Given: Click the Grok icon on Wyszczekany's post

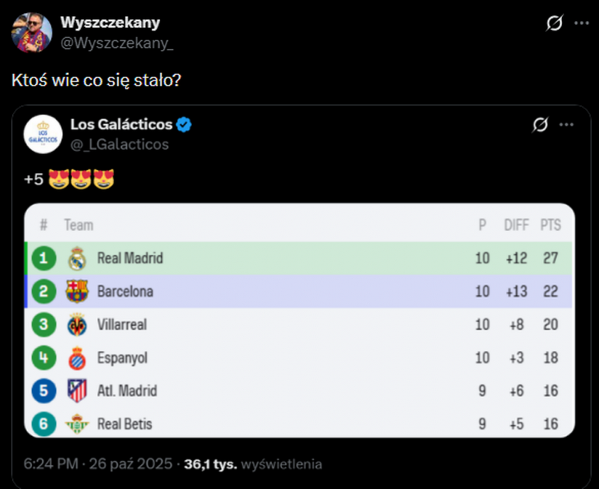Looking at the screenshot, I should click(554, 23).
